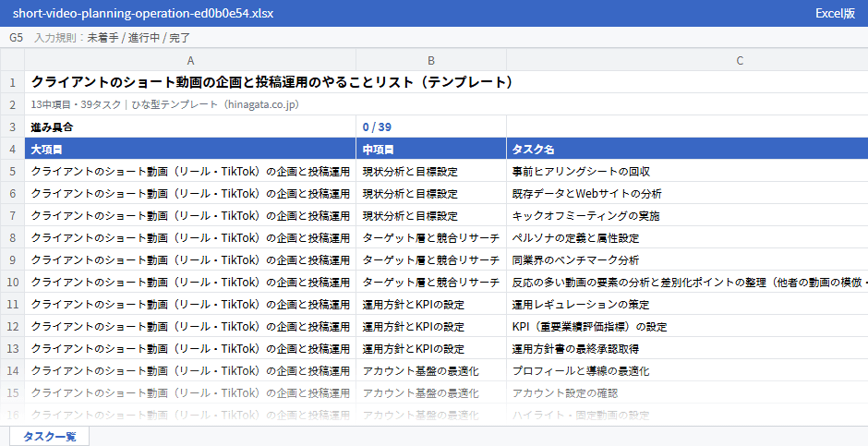Click the 大項目 header cell
The height and width of the screenshot is (446, 868).
click(x=190, y=149)
